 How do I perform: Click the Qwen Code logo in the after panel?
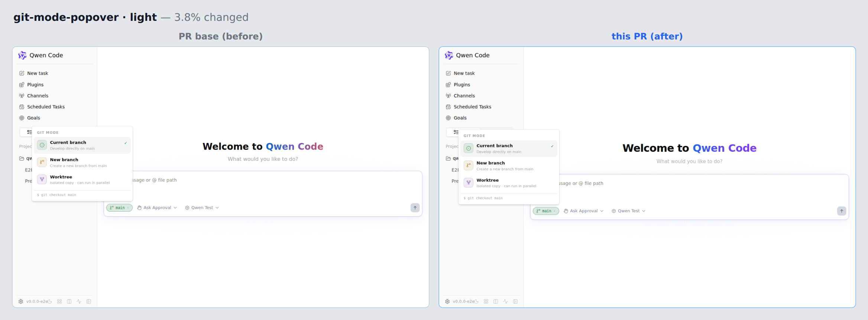[x=449, y=55]
